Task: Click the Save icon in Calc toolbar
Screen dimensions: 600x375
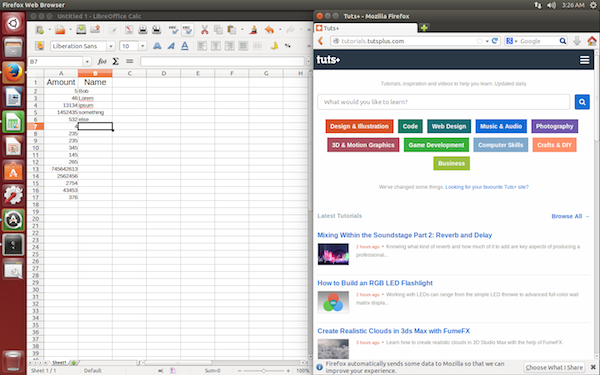Action: (81, 29)
